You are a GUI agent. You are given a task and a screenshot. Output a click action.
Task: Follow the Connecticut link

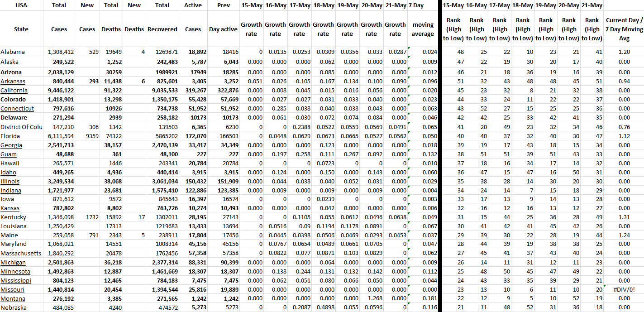pos(17,109)
